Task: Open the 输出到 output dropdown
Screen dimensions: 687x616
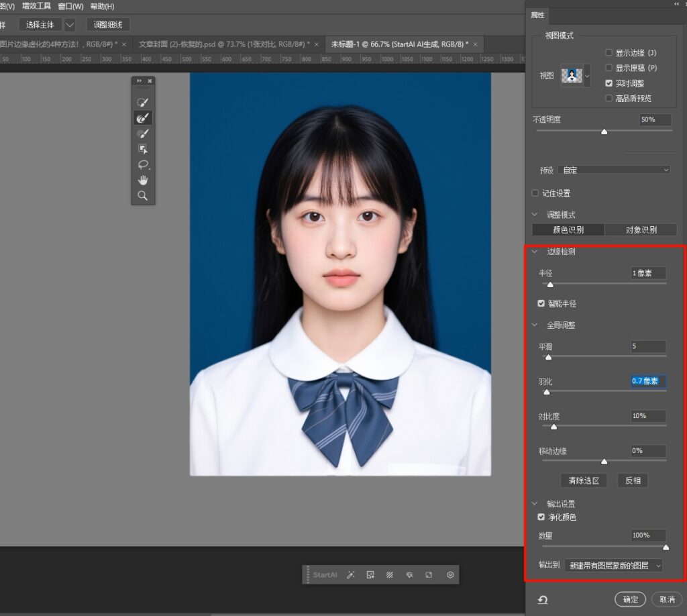Action: click(x=613, y=566)
